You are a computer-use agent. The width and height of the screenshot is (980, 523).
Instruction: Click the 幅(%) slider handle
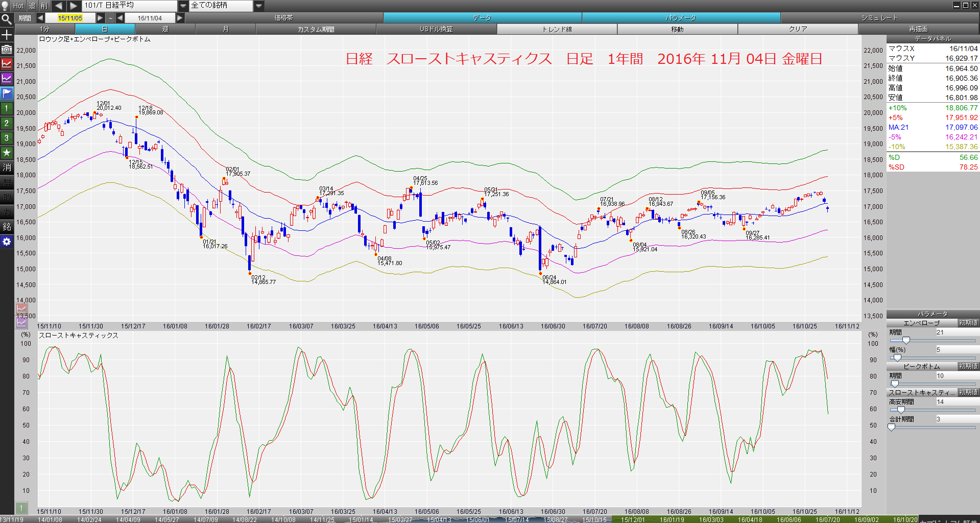pos(897,358)
